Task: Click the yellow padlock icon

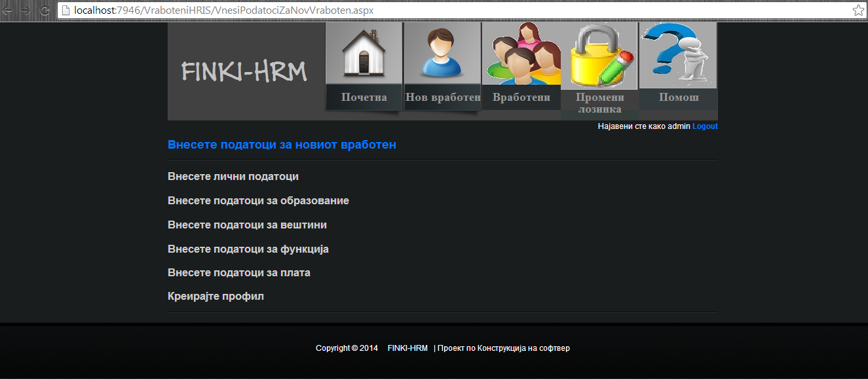Action: [599, 56]
